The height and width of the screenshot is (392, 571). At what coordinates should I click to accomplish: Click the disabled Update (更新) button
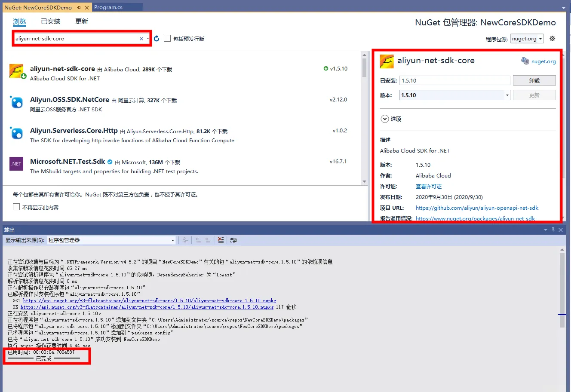534,95
